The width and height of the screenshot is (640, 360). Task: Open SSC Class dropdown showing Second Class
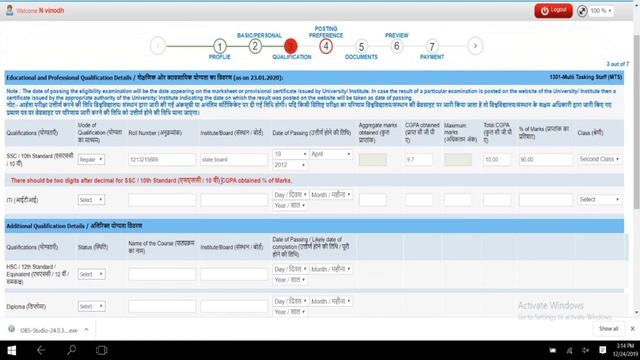coord(600,159)
